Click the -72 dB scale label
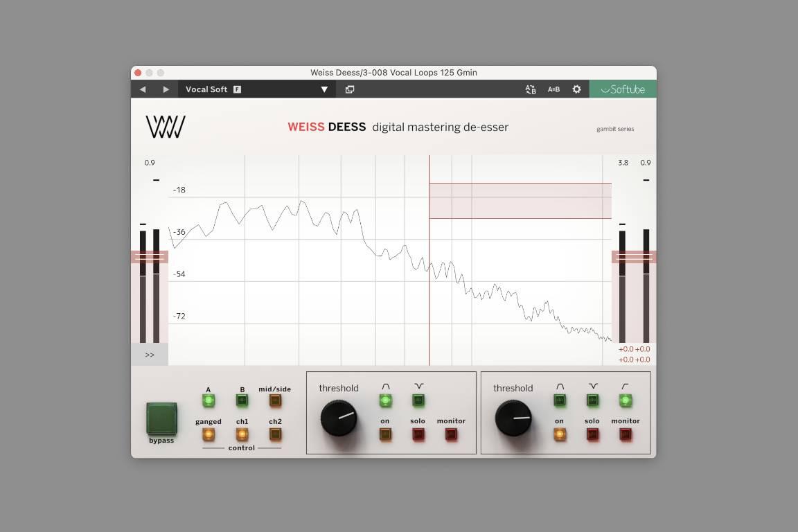 click(179, 316)
